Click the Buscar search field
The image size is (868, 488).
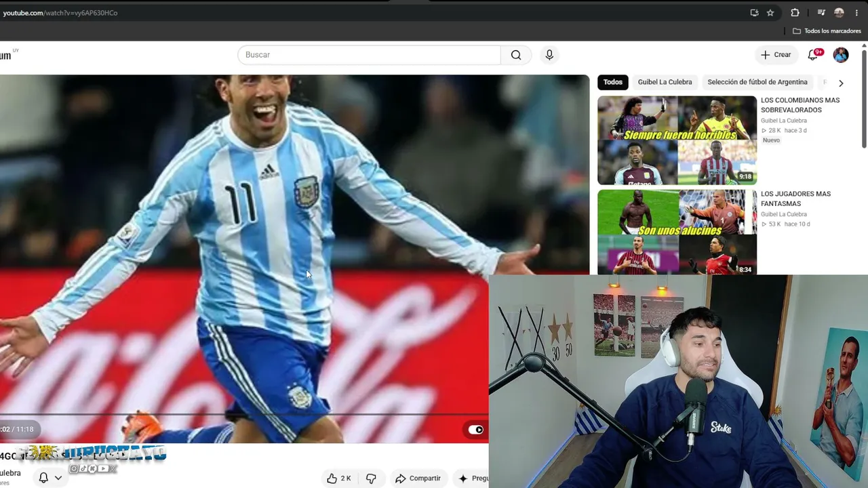[369, 55]
